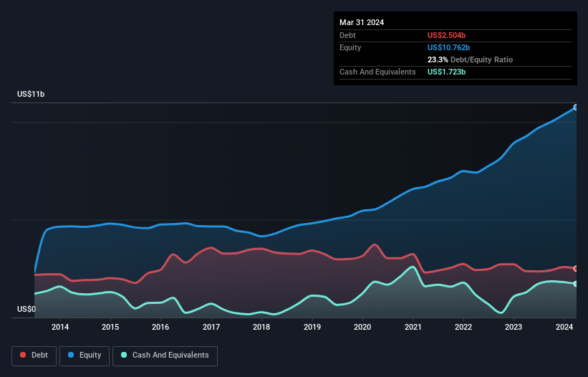Click the US$2.504b debt value
The image size is (588, 377).
point(446,35)
